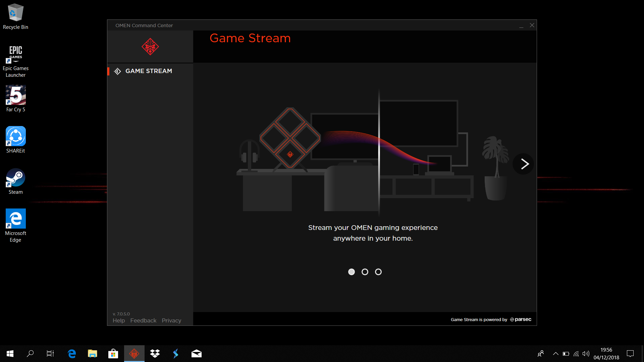The height and width of the screenshot is (362, 644).
Task: Select the Game Stream icon in the sidebar
Action: [117, 71]
